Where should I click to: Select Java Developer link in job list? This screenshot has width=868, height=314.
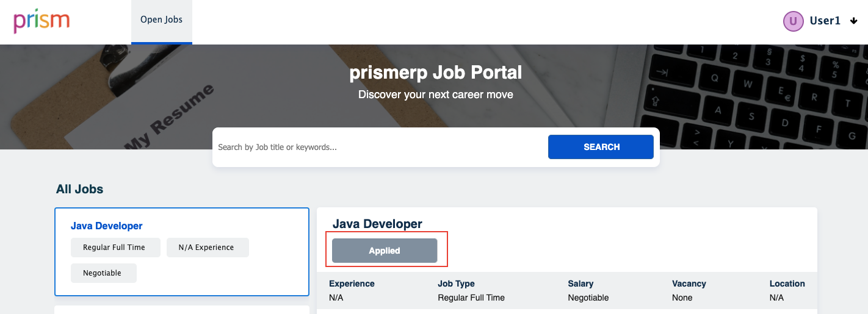[x=107, y=226]
